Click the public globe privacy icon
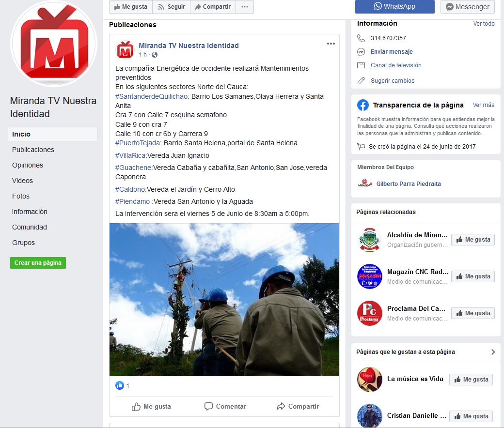This screenshot has height=428, width=504. pos(155,55)
